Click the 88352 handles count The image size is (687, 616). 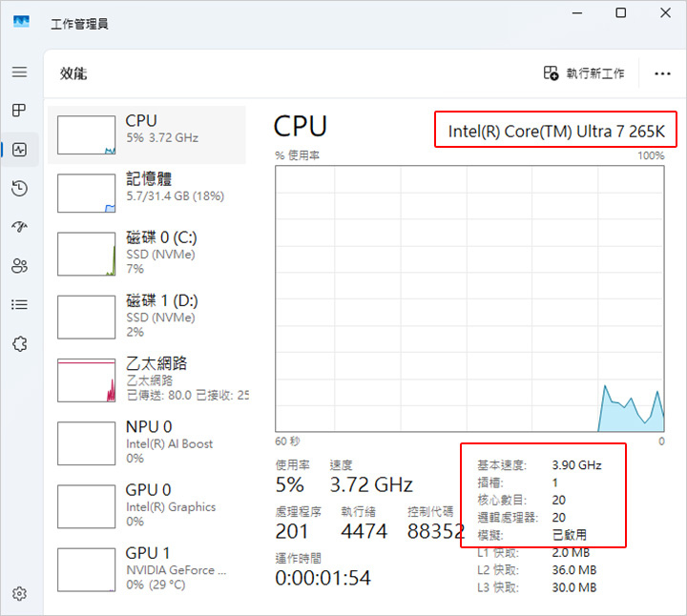coord(435,531)
